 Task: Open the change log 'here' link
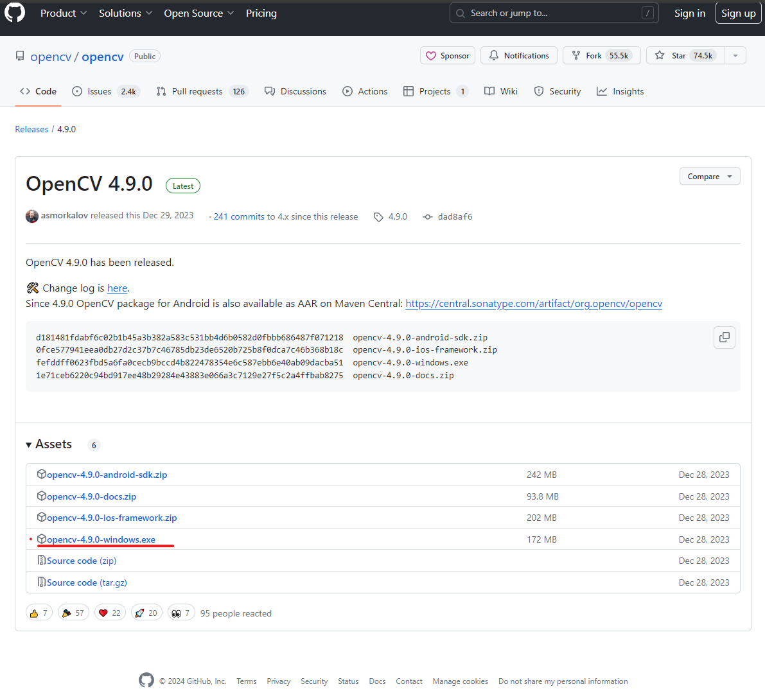117,288
